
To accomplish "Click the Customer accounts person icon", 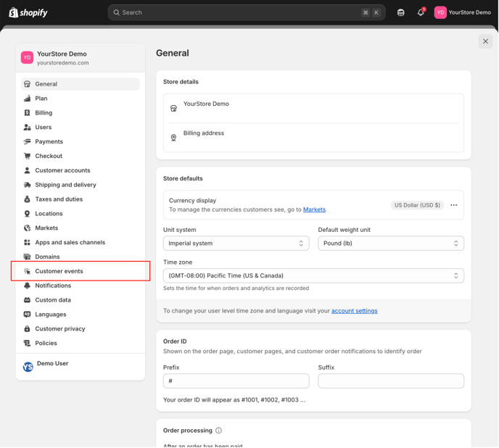I will coord(28,170).
